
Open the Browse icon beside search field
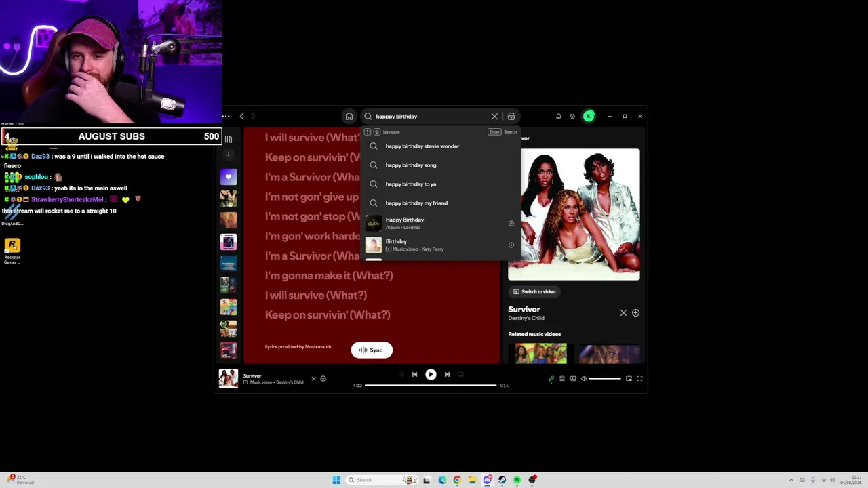(x=511, y=117)
